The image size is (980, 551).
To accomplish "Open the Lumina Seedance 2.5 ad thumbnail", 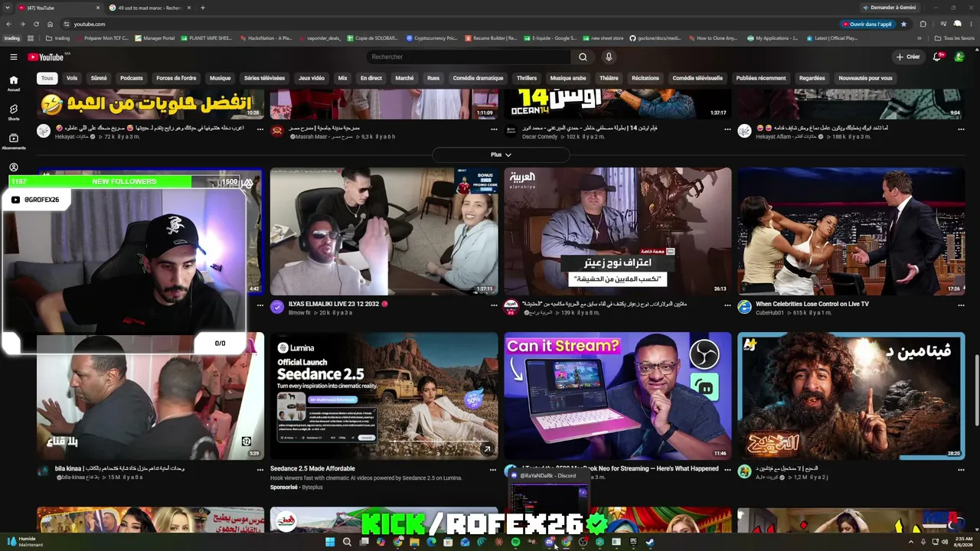I will (384, 396).
